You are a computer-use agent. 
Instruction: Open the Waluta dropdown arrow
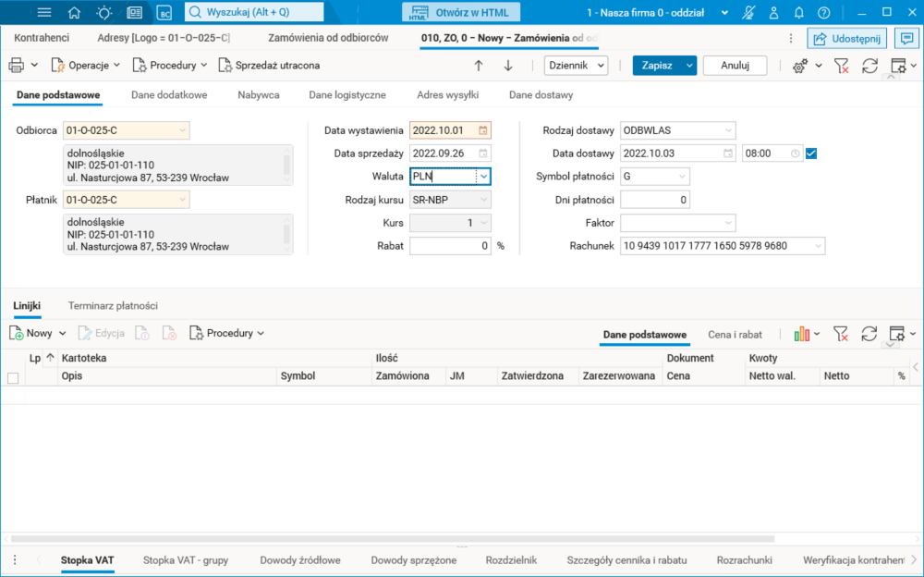click(484, 177)
